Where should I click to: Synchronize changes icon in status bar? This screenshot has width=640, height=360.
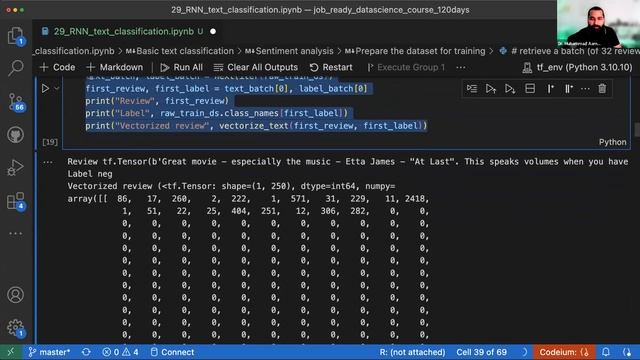(86, 352)
